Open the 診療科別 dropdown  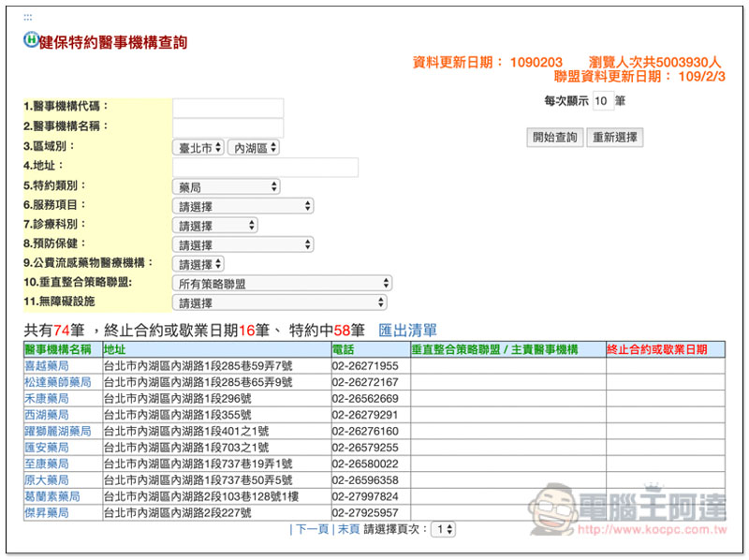[214, 225]
